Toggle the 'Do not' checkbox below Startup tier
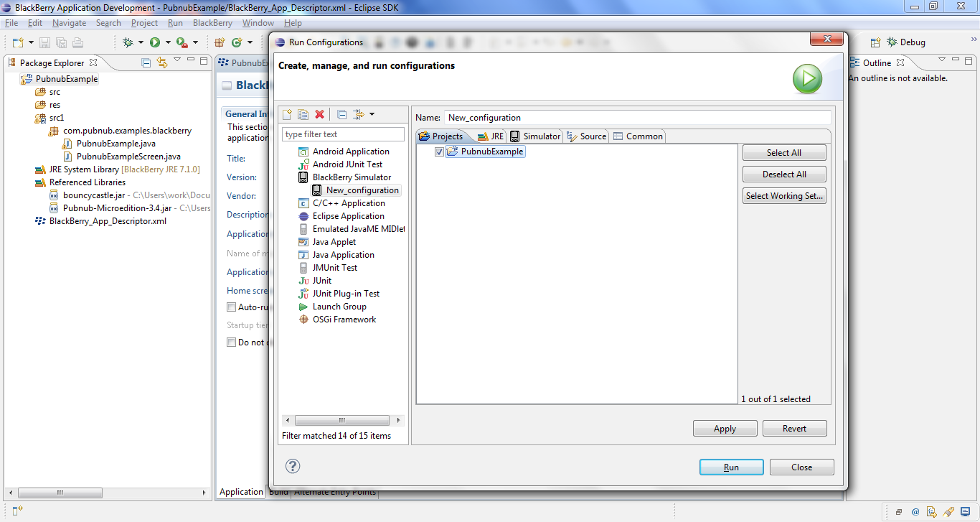 [231, 342]
